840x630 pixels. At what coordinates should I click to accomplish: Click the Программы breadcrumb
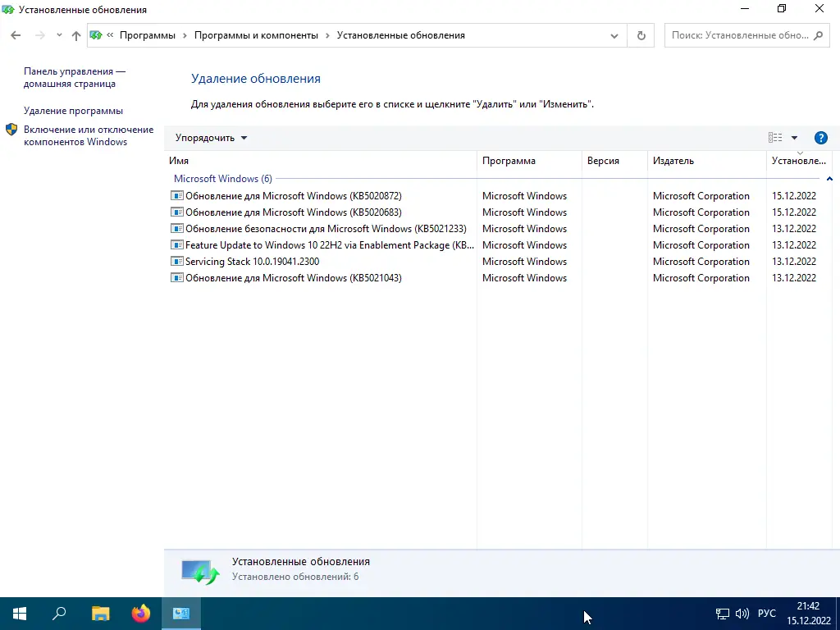click(148, 35)
